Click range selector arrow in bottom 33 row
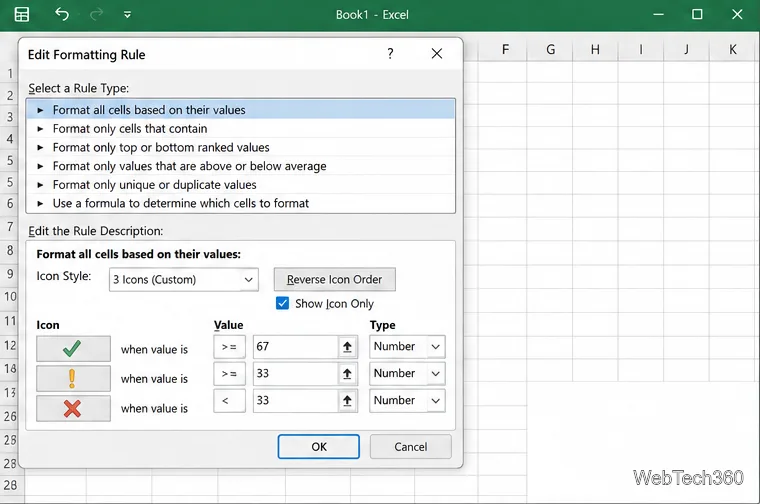760x504 pixels. pyautogui.click(x=347, y=401)
